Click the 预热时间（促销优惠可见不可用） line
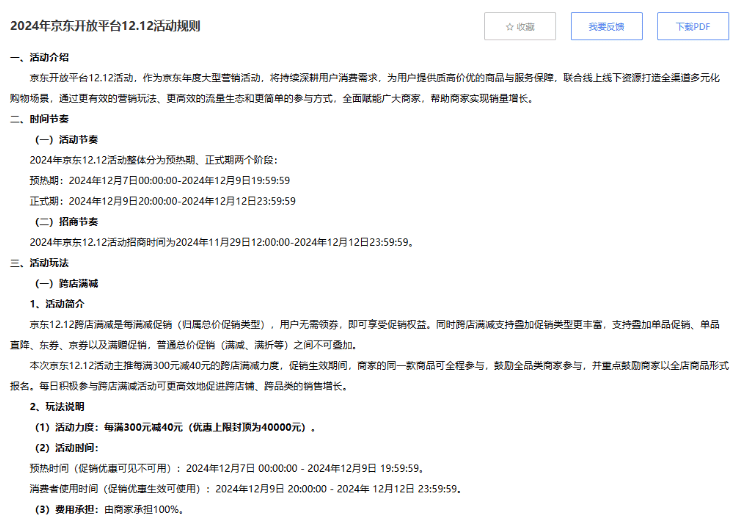This screenshot has height=523, width=753. (226, 468)
